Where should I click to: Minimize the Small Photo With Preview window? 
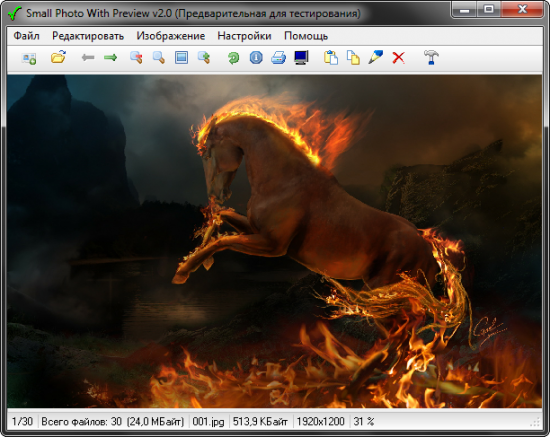[464, 9]
